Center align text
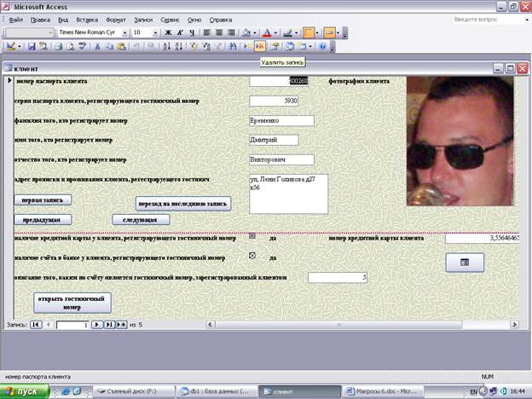The height and width of the screenshot is (399, 532). pyautogui.click(x=219, y=33)
